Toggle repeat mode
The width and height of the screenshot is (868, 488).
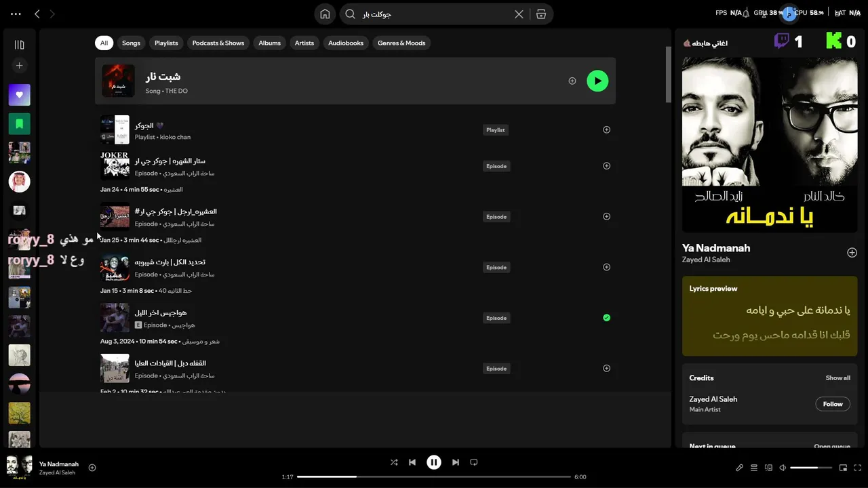click(474, 462)
